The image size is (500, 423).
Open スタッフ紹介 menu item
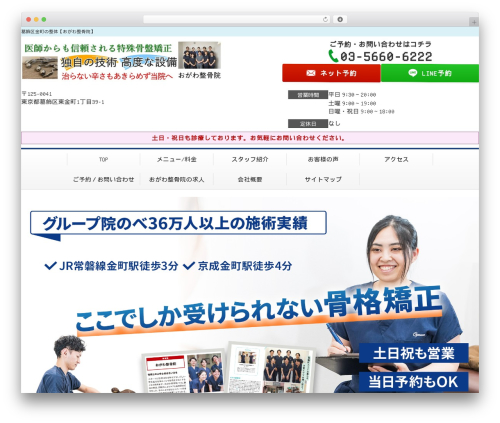pyautogui.click(x=250, y=159)
